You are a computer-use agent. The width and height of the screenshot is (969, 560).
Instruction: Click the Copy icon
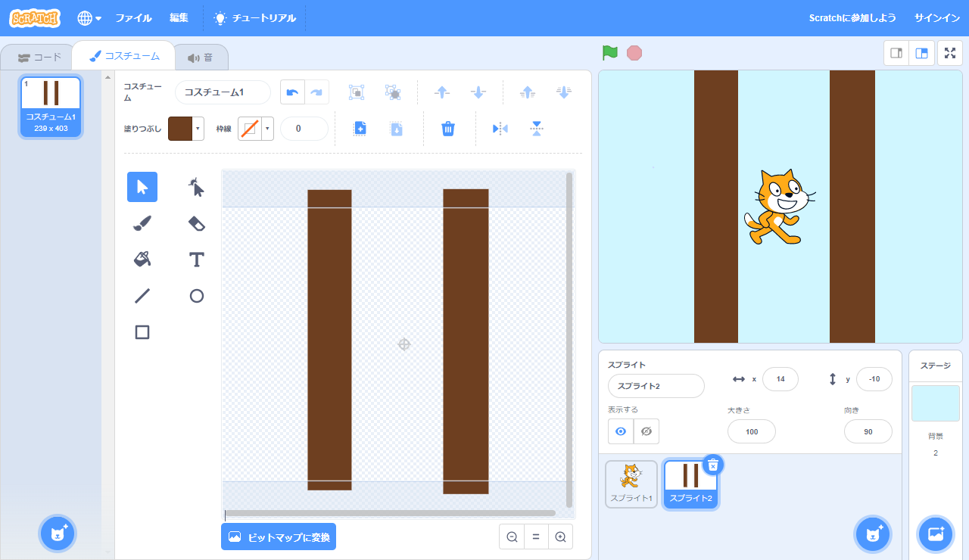[x=360, y=129]
